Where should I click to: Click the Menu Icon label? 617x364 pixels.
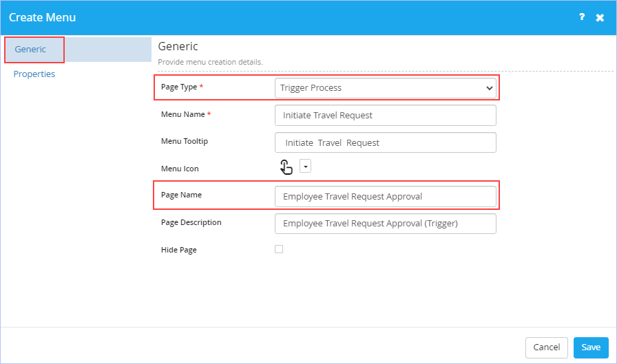tap(180, 169)
